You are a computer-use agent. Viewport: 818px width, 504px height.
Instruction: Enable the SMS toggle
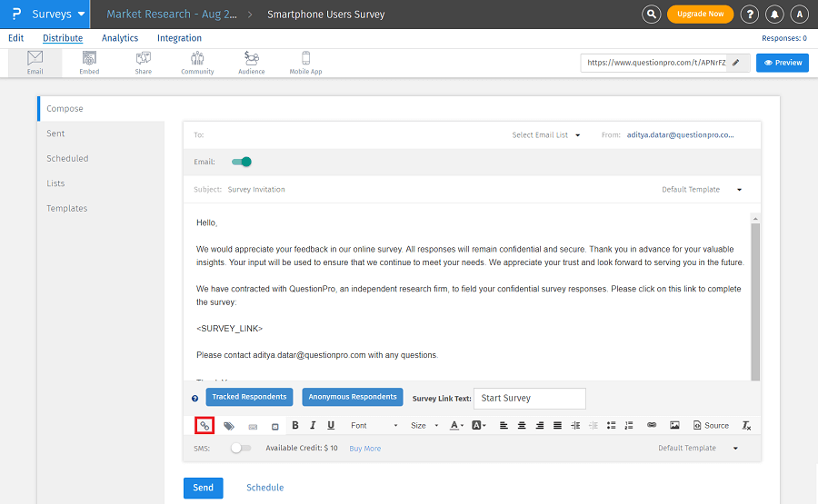240,448
